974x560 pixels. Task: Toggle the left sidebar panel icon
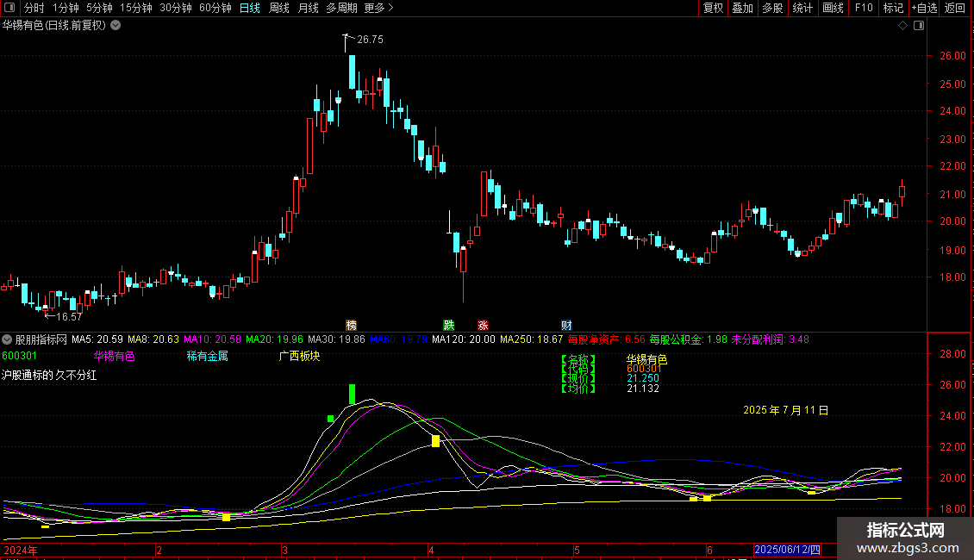click(x=9, y=8)
